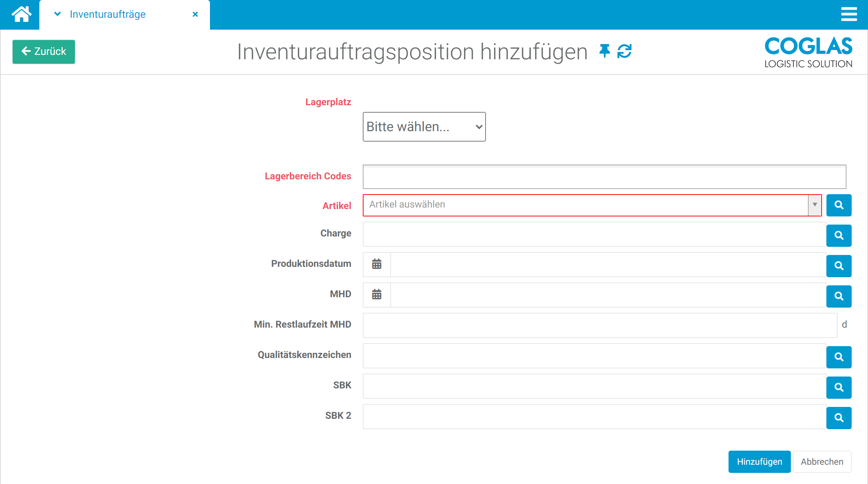Open the Charge search lookup
The height and width of the screenshot is (484, 868).
(839, 236)
